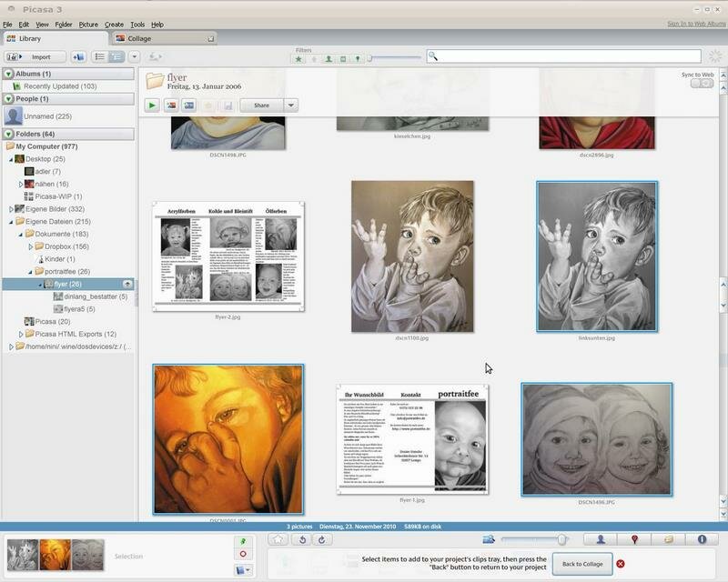
Task: Select the linksunten.jpg thumbnail
Action: click(597, 256)
